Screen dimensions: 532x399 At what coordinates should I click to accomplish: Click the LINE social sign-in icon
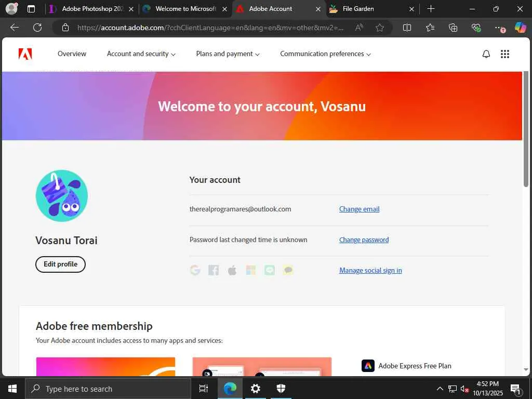pos(270,270)
